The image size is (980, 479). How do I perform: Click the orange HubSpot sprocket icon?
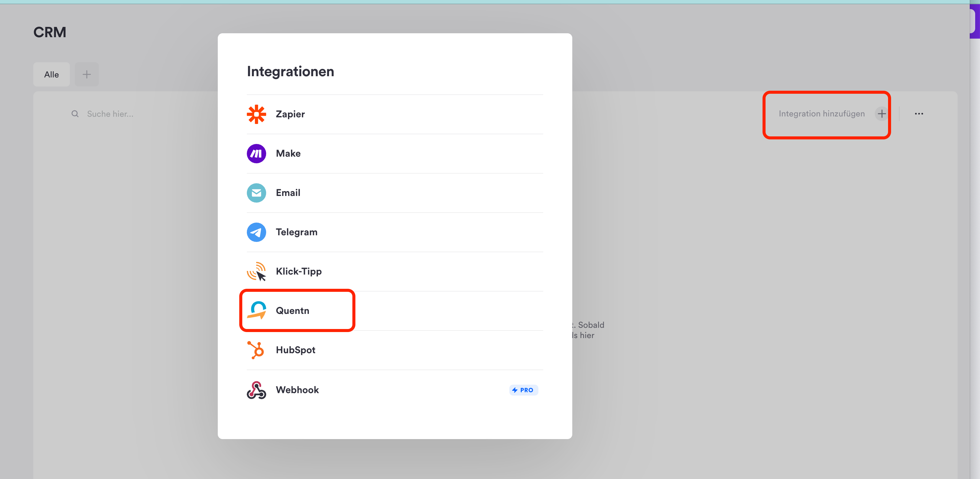pos(256,350)
